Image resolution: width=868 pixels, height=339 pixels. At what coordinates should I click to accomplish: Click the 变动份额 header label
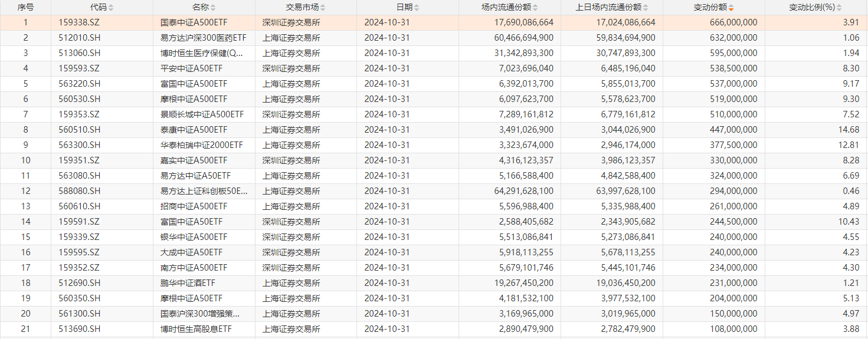click(710, 8)
